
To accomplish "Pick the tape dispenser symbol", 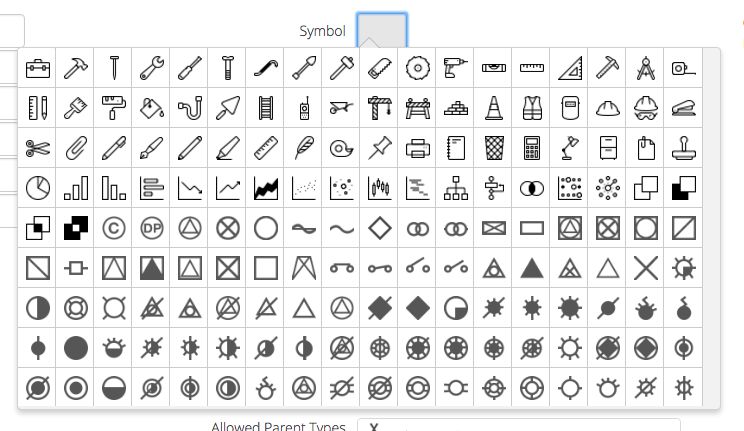I will (342, 148).
